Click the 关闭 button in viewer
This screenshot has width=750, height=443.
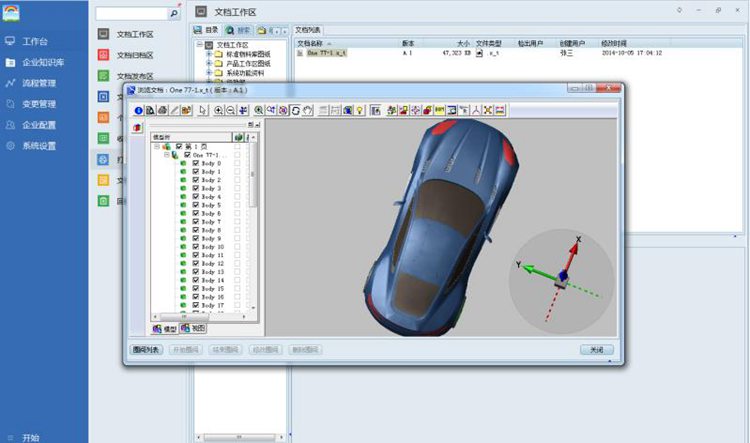[x=596, y=350]
